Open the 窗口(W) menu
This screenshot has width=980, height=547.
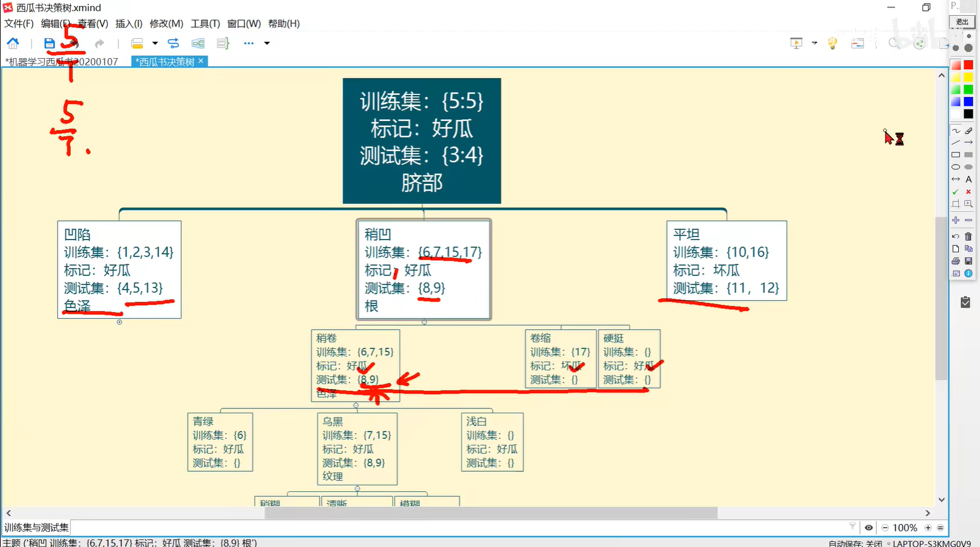click(x=244, y=24)
